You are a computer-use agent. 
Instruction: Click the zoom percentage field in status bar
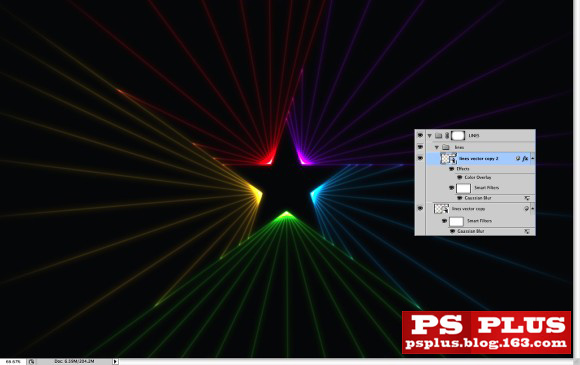click(13, 362)
